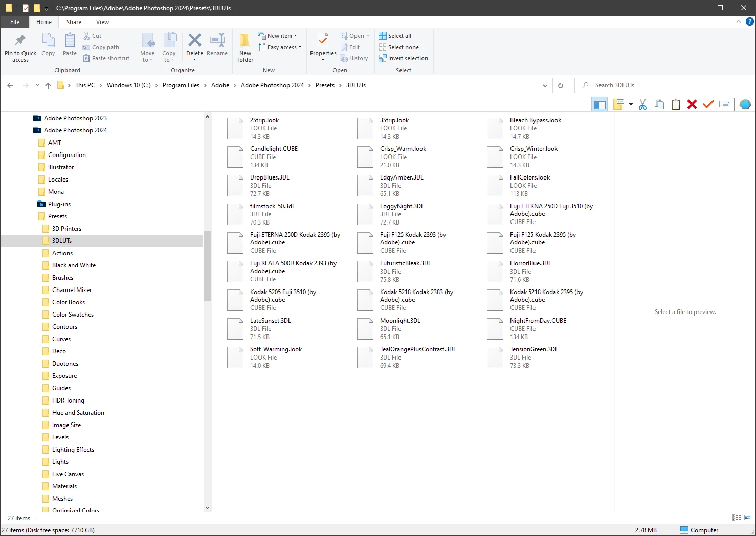This screenshot has width=756, height=536.
Task: Click the red X Delete ribbon icon
Action: pos(194,40)
